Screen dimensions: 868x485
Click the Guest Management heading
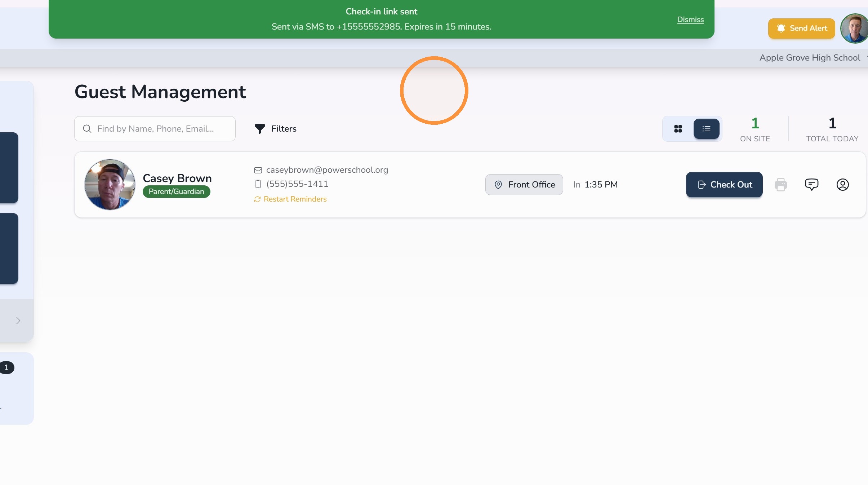point(160,92)
